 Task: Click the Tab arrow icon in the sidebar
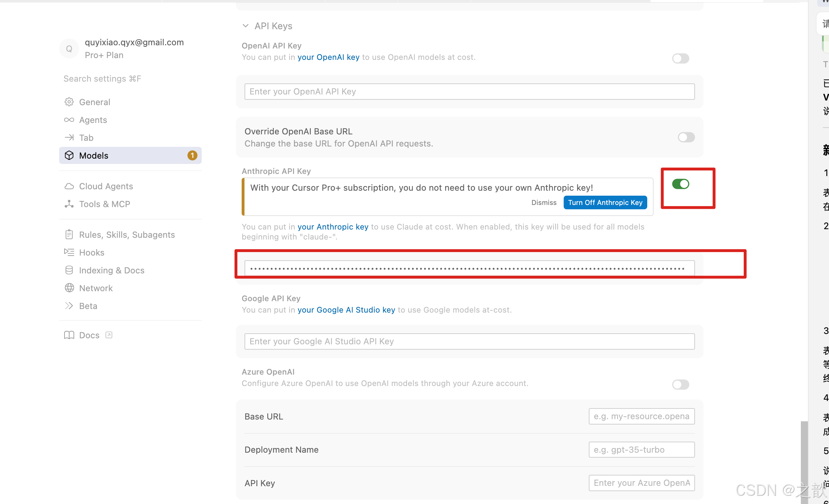69,138
